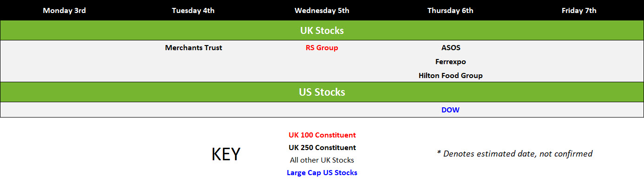The width and height of the screenshot is (644, 190).
Task: Click the Wednesday 5th column header
Action: (322, 10)
